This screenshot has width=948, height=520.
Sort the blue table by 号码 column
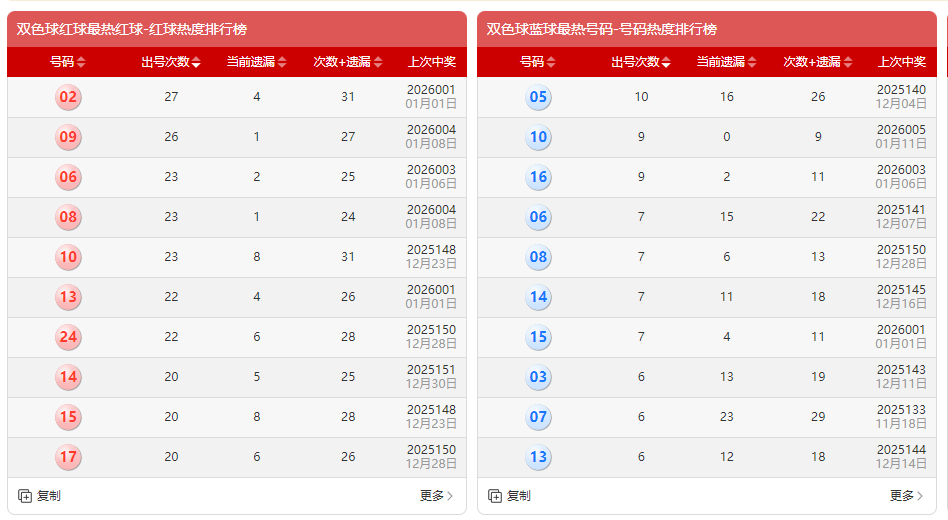click(x=540, y=62)
